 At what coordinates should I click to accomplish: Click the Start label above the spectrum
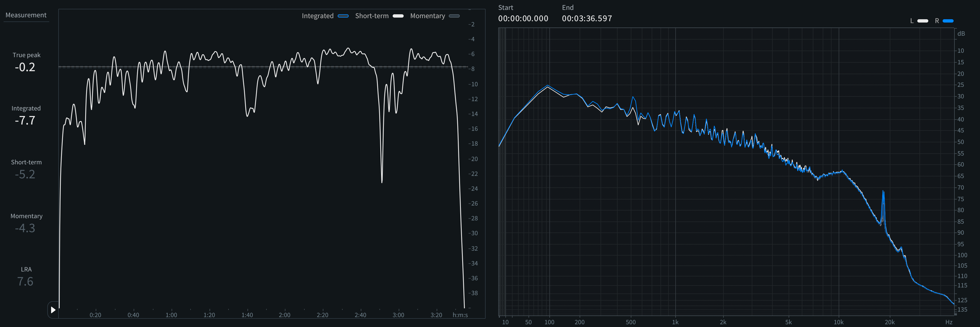(506, 8)
